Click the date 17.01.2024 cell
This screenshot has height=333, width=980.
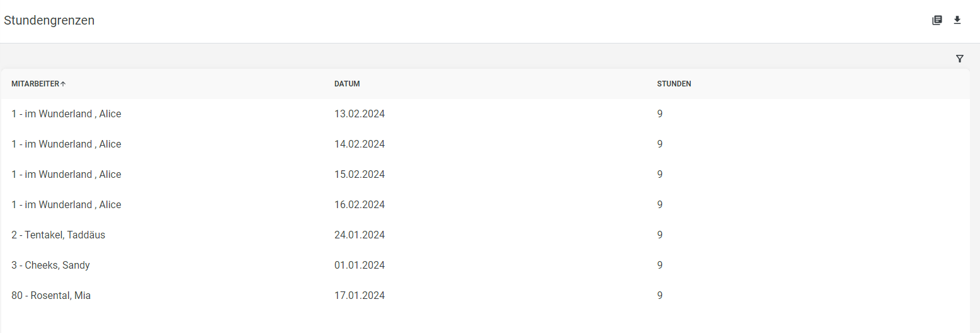tap(360, 296)
